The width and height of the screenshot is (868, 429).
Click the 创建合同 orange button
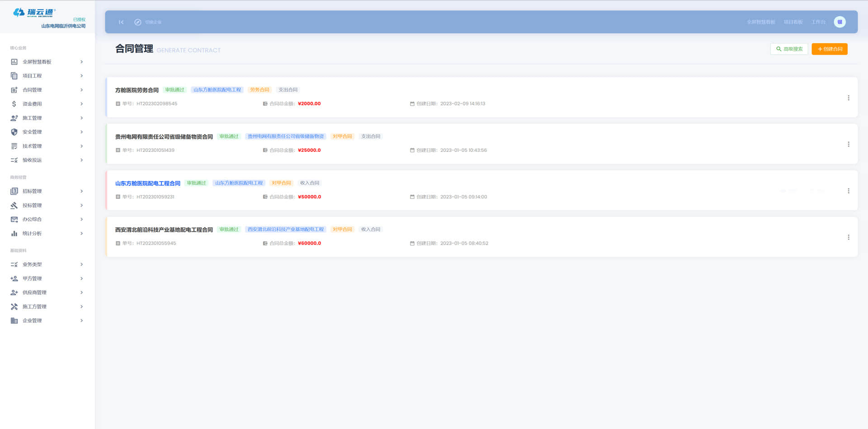coord(829,49)
